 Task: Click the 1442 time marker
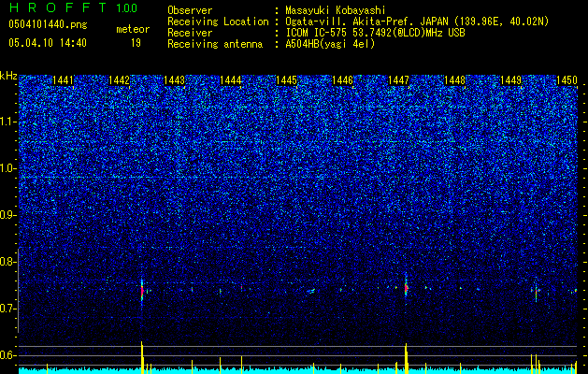[119, 80]
